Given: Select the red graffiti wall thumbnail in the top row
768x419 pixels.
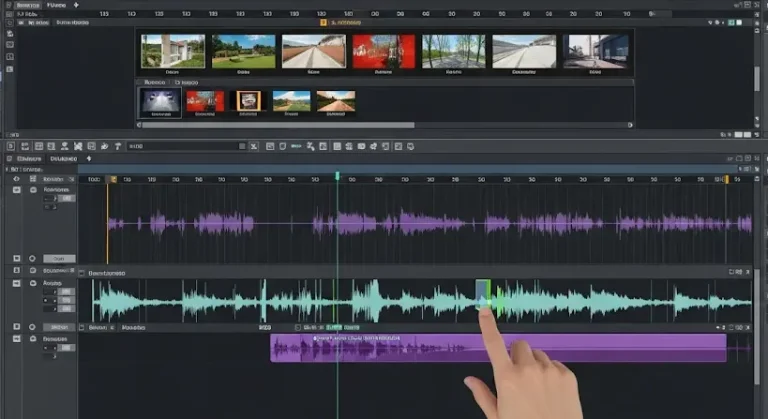Looking at the screenshot, I should [384, 51].
